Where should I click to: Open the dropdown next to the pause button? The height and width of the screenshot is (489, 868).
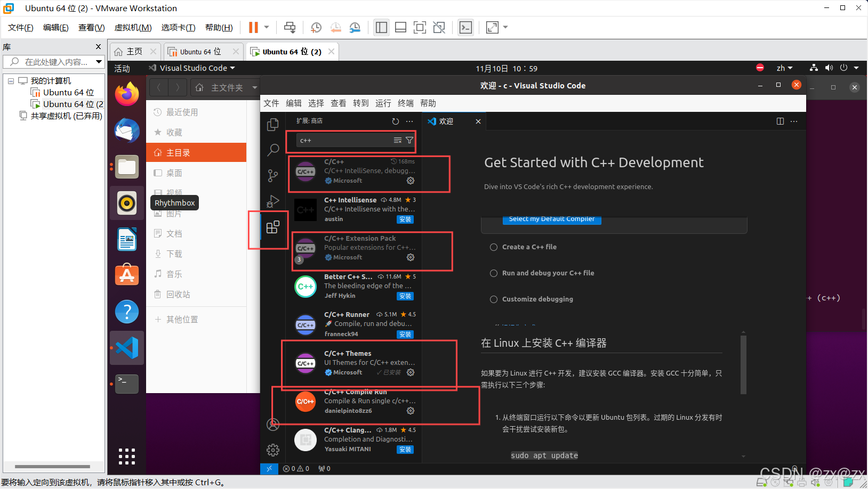(267, 27)
